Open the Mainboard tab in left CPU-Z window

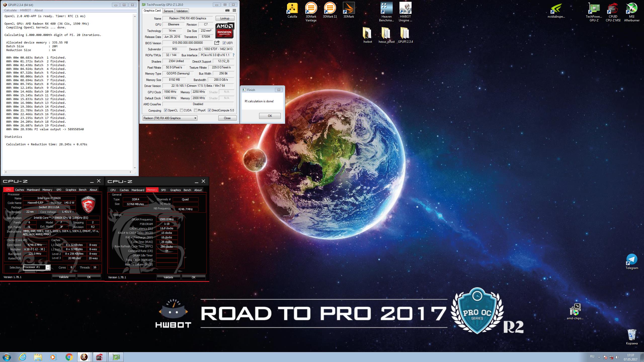[x=33, y=190]
